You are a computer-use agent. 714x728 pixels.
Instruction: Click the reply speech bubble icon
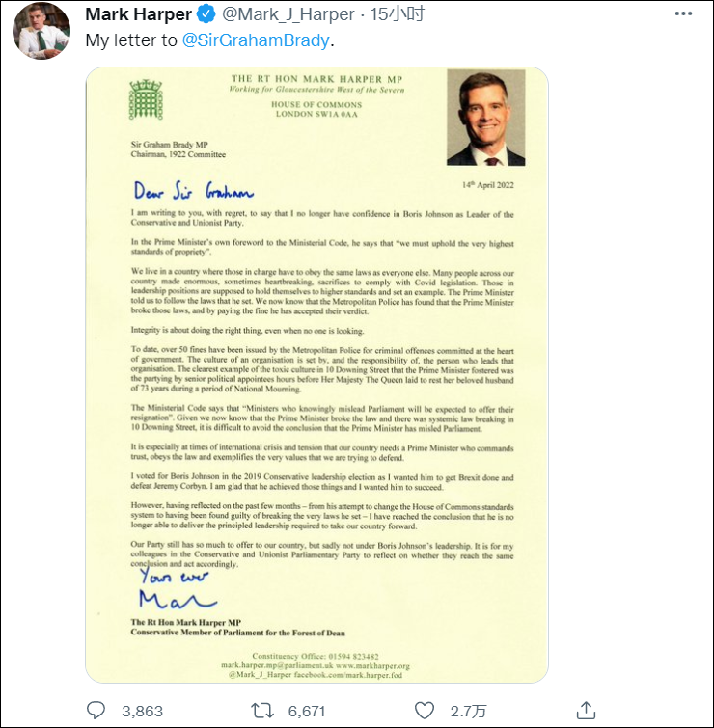96,711
